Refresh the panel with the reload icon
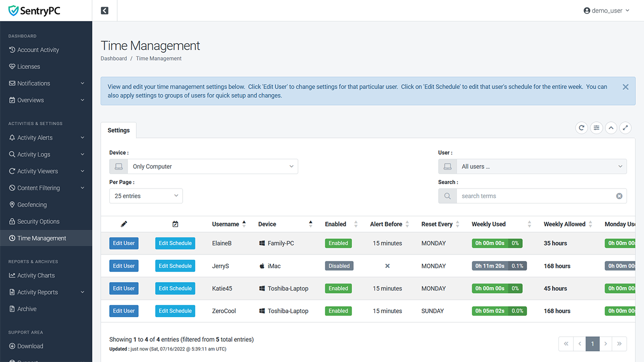This screenshot has width=644, height=362. 582,128
